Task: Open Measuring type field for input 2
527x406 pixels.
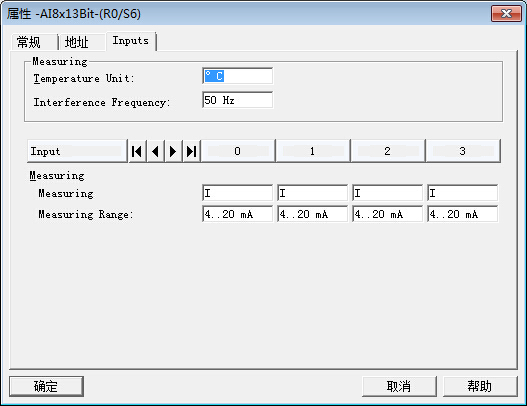Action: (388, 193)
